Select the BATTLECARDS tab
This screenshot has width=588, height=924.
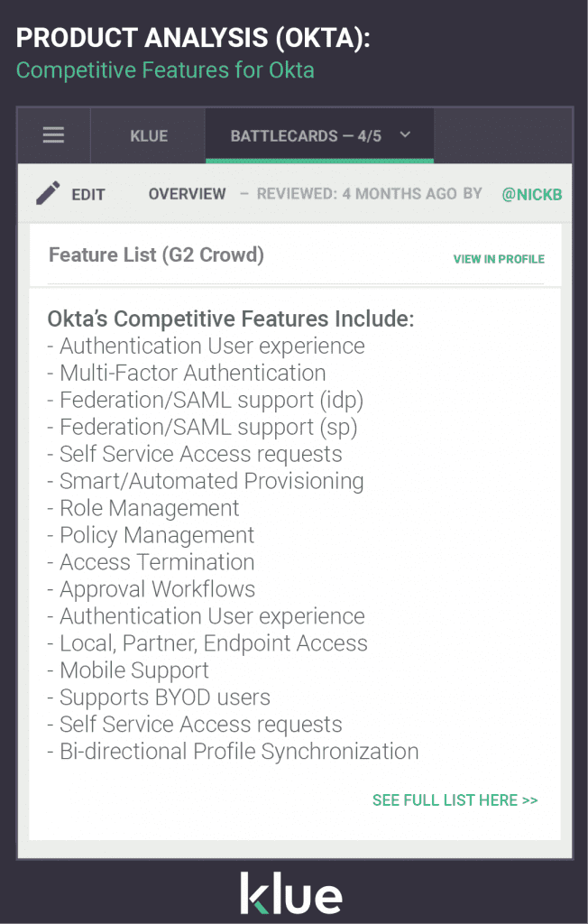point(307,135)
